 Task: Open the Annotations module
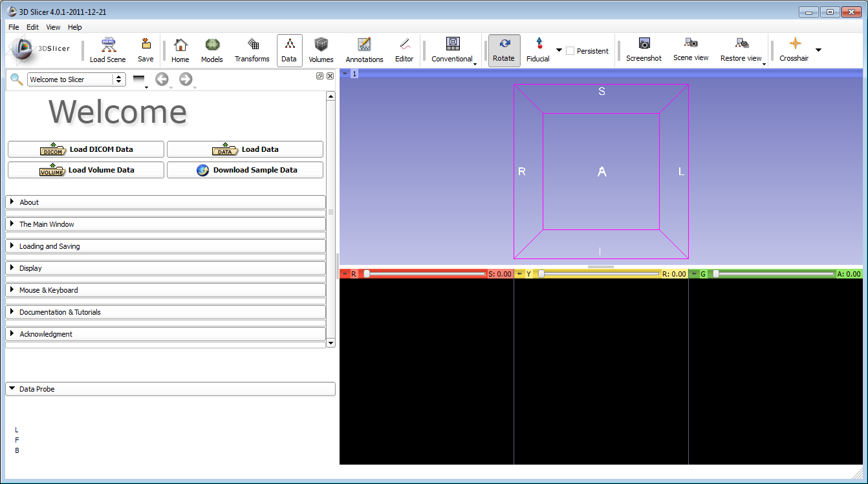click(364, 50)
